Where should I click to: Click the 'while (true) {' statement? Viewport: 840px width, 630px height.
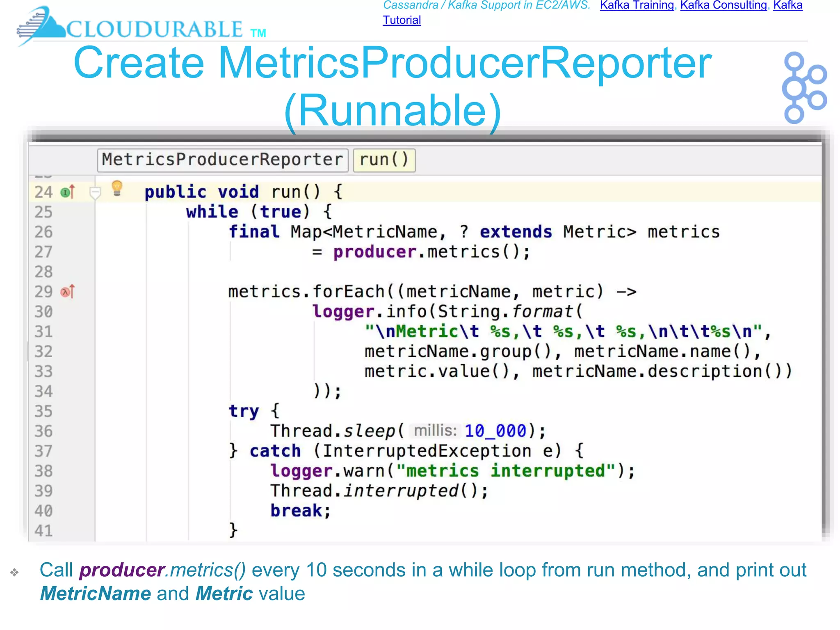pos(259,212)
